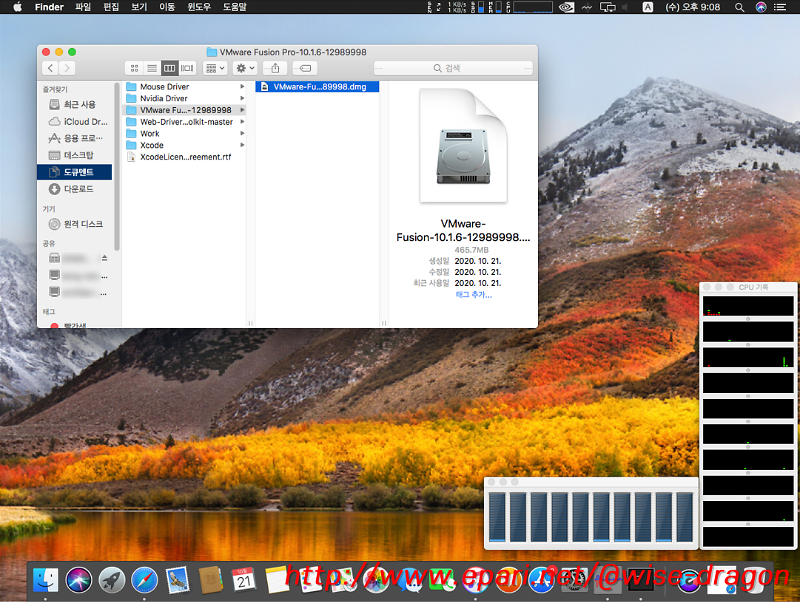Open the item arrangement dropdown

pos(215,68)
